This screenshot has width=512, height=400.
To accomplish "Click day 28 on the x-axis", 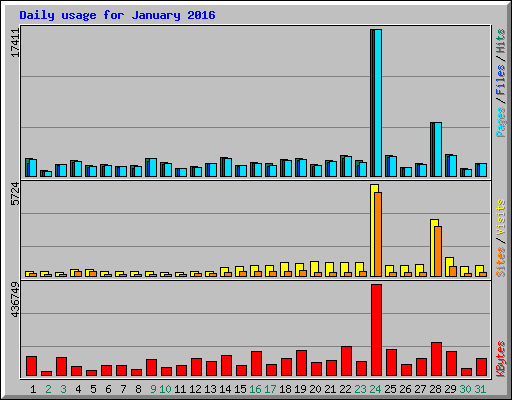I will pos(435,389).
